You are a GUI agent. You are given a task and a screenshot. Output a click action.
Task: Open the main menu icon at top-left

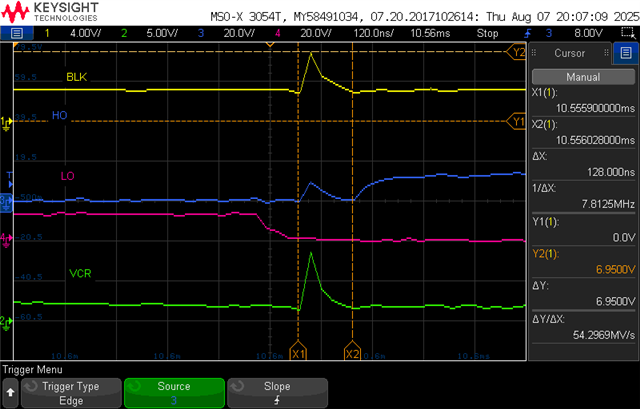pyautogui.click(x=17, y=33)
